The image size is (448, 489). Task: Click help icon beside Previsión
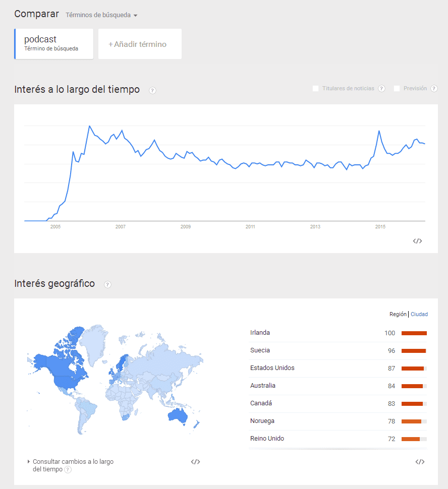434,89
